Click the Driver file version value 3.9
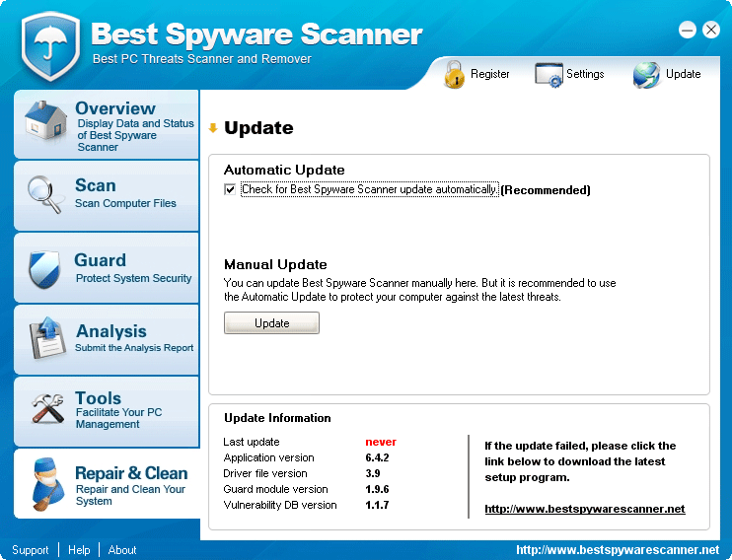732x560 pixels. coord(373,473)
